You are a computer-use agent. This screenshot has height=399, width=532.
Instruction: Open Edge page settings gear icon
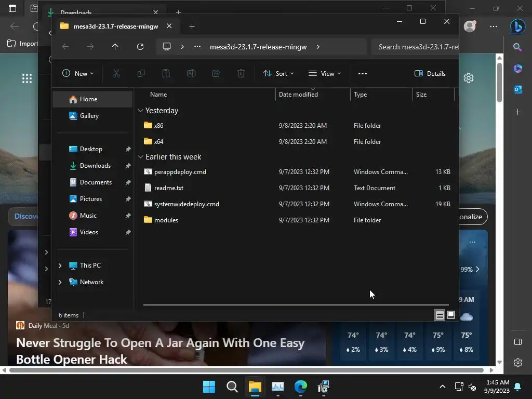coord(469,78)
